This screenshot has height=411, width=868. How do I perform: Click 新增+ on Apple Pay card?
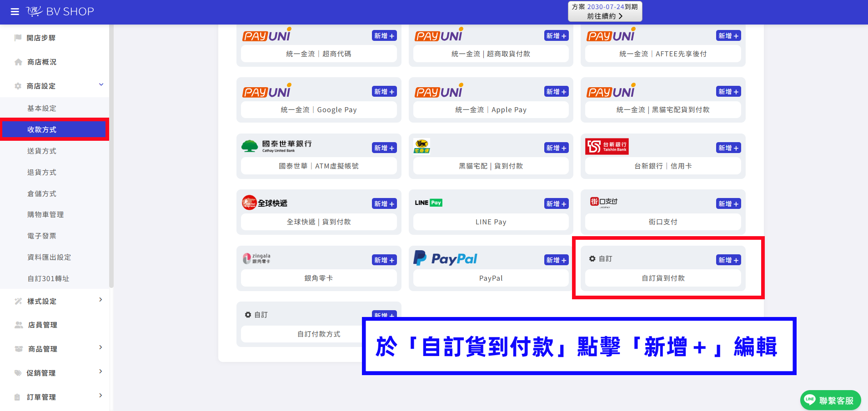point(557,91)
